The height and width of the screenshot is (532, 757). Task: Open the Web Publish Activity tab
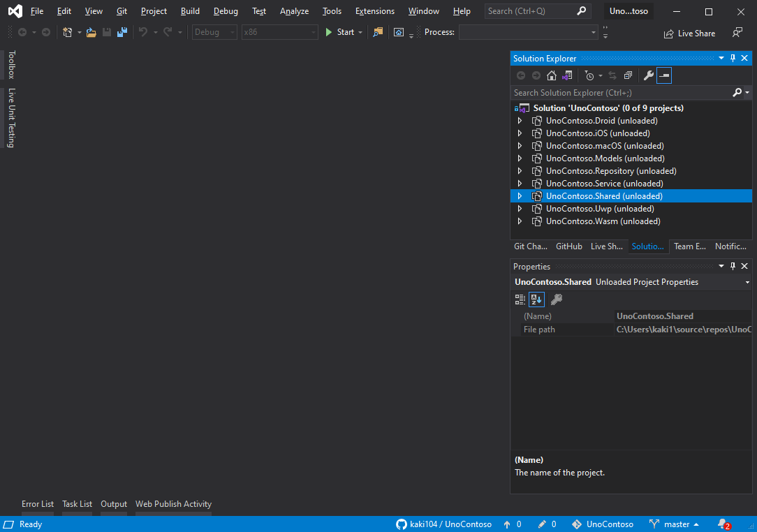coord(173,504)
